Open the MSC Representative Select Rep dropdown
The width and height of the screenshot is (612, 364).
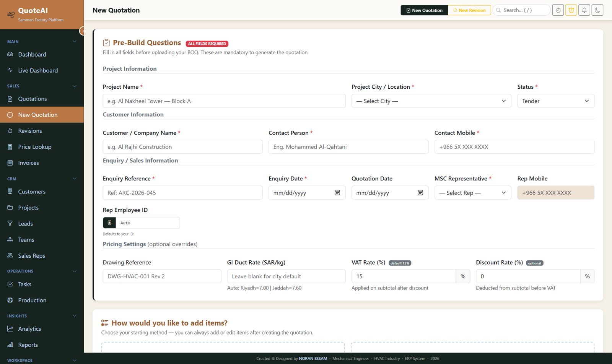tap(472, 193)
